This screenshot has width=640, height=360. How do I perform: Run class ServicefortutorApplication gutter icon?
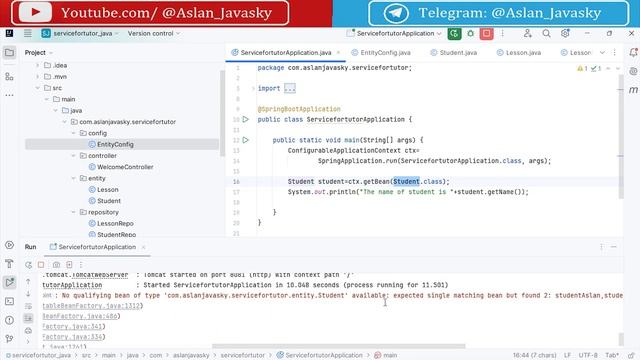pyautogui.click(x=245, y=119)
